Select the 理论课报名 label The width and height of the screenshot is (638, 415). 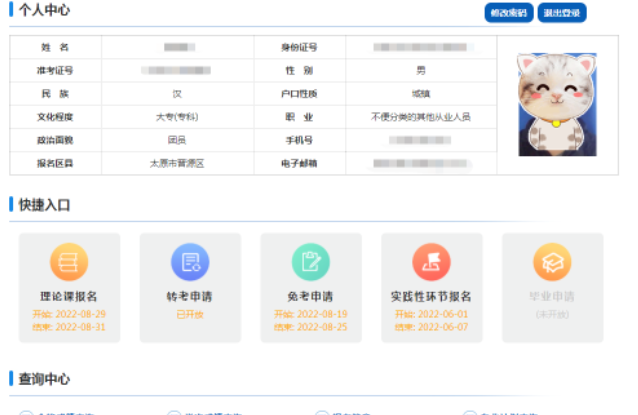69,297
